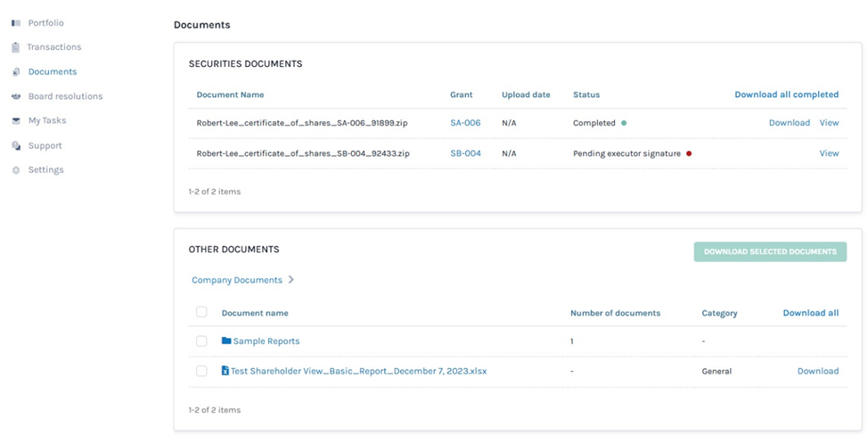
Task: Click Download all in Other Documents
Action: click(810, 313)
